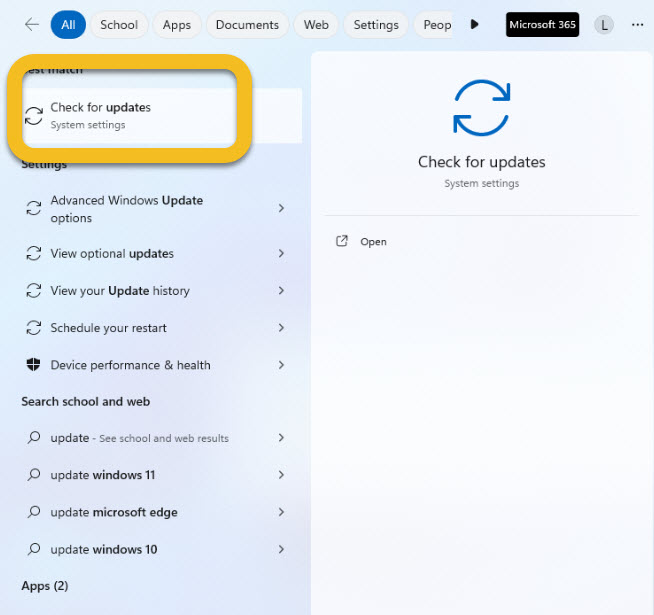Image resolution: width=654 pixels, height=615 pixels.
Task: Click the three-dot more options icon
Action: coord(637,25)
